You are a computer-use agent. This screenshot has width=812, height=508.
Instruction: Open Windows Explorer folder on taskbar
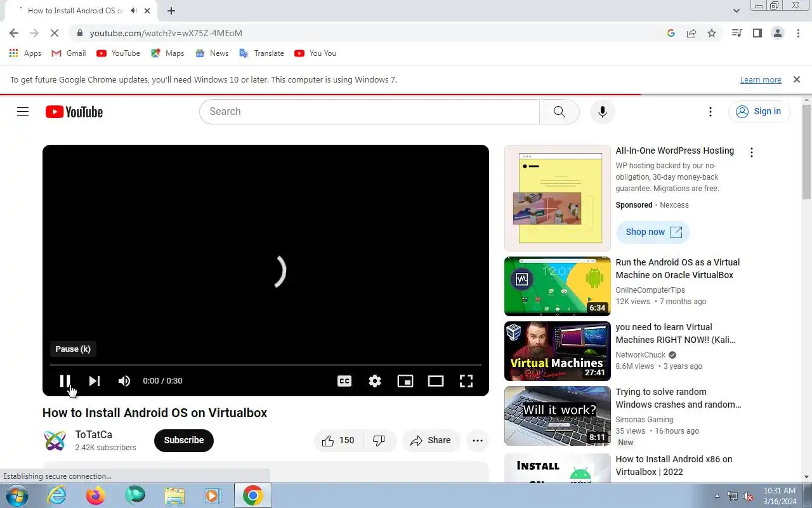(174, 495)
